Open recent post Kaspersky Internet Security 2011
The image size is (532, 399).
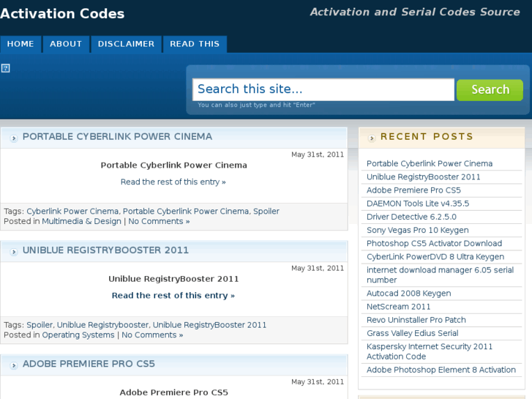430,351
